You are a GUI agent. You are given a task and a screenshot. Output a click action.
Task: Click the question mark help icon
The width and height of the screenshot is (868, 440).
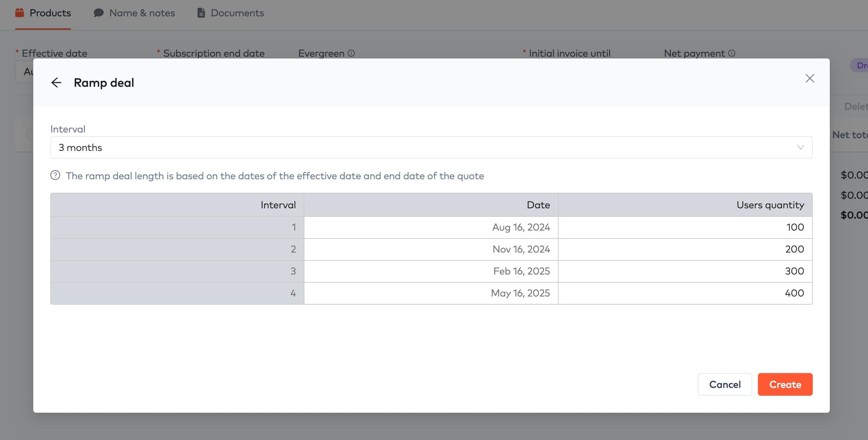(x=55, y=175)
